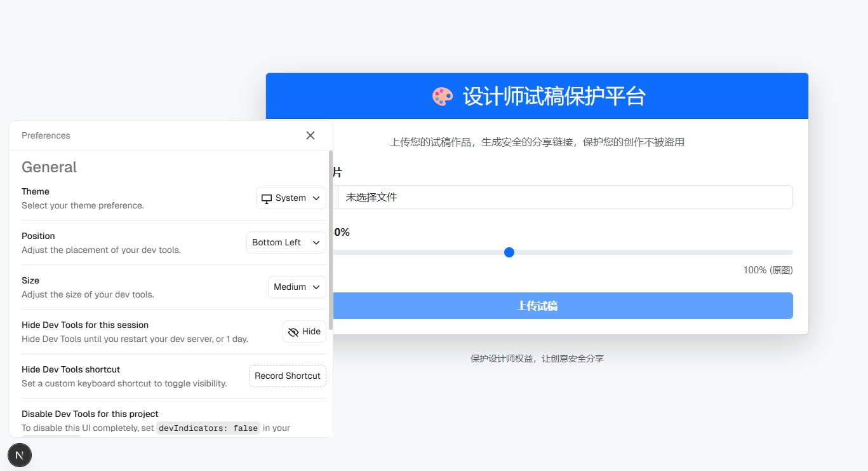Click the chevron arrow on the Size selector
Image resolution: width=868 pixels, height=471 pixels.
click(316, 287)
